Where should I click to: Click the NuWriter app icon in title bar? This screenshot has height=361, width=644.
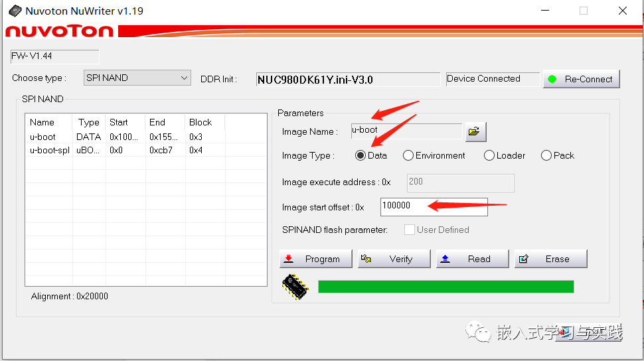click(x=15, y=11)
